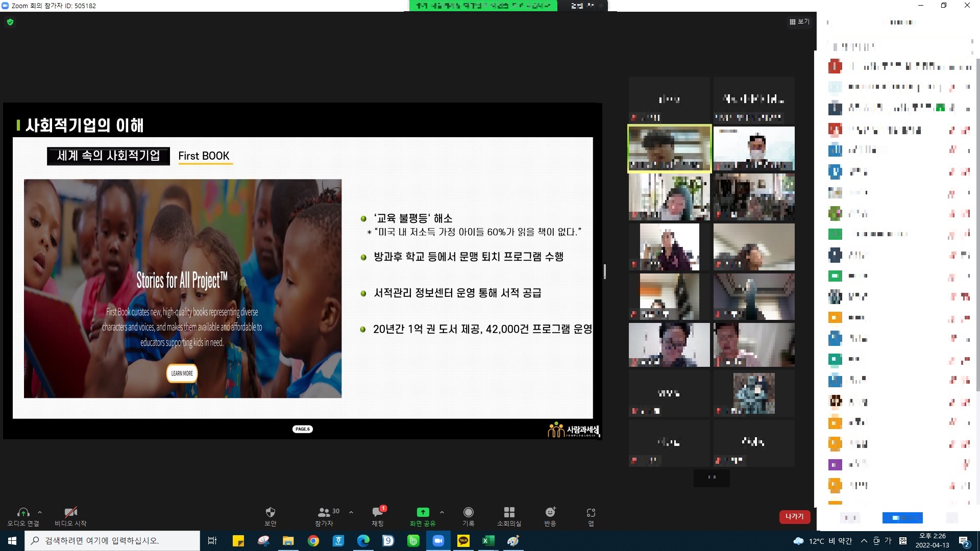The image size is (980, 551).
Task: Show hidden system tray icons
Action: click(864, 541)
